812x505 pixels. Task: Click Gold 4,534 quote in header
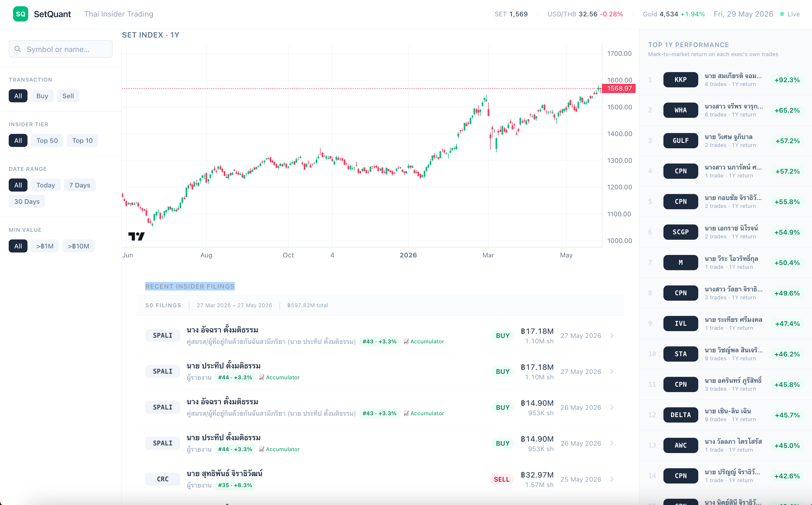click(674, 14)
